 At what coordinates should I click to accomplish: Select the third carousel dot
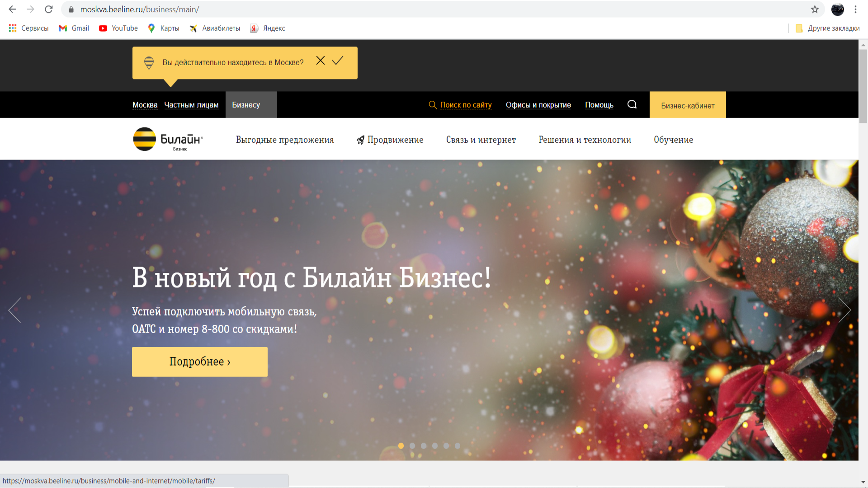tap(424, 446)
